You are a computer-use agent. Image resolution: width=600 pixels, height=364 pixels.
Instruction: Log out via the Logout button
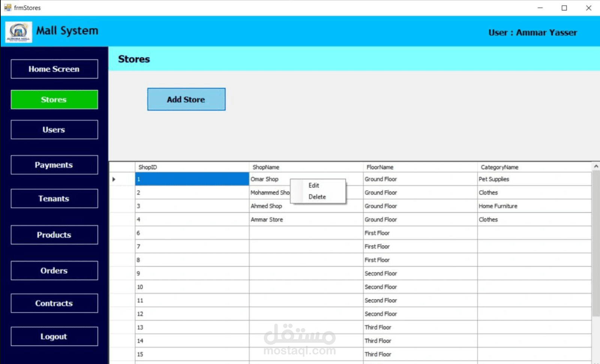(54, 336)
